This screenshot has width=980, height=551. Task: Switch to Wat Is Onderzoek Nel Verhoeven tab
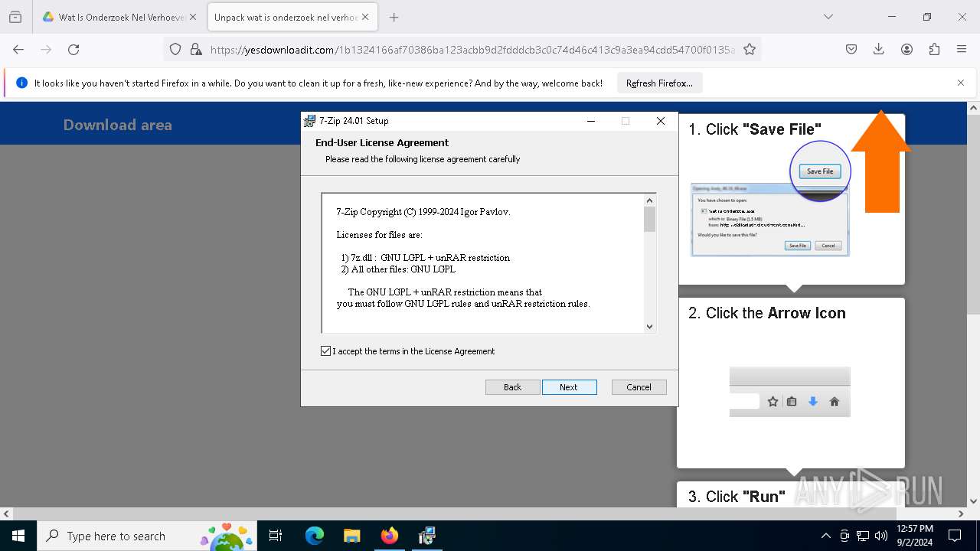(113, 17)
